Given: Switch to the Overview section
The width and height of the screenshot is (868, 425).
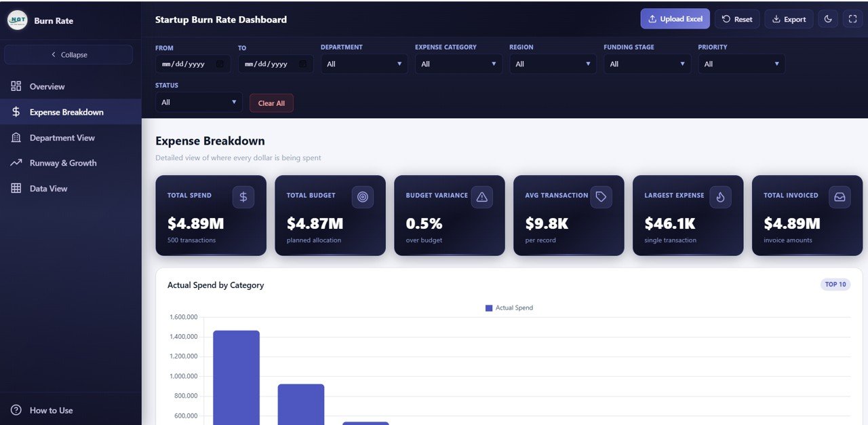Looking at the screenshot, I should point(46,86).
